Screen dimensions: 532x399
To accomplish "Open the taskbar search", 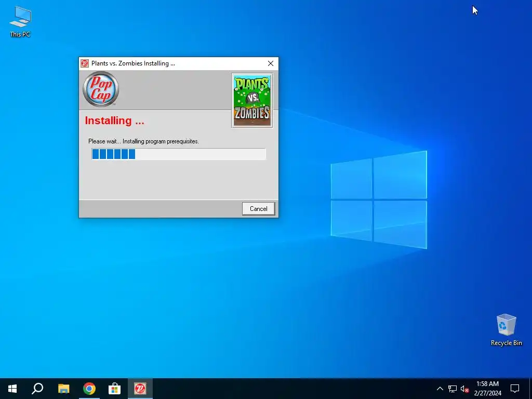I will pos(37,389).
